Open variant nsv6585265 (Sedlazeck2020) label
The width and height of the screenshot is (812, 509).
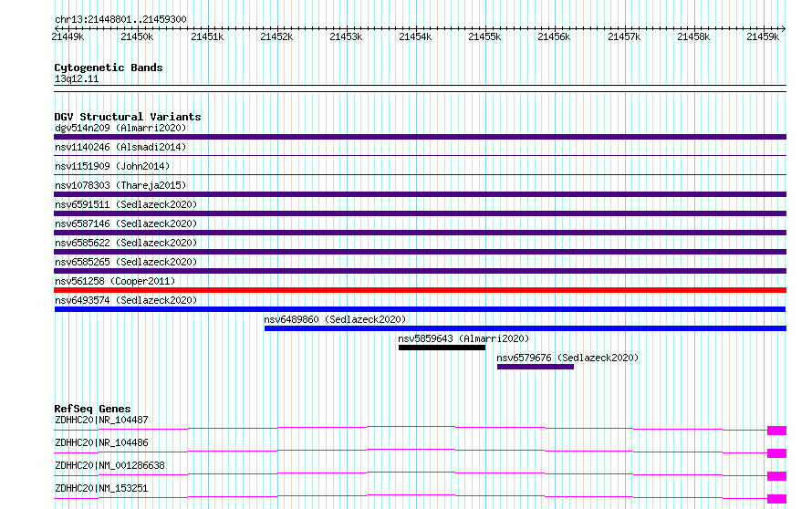(x=126, y=262)
